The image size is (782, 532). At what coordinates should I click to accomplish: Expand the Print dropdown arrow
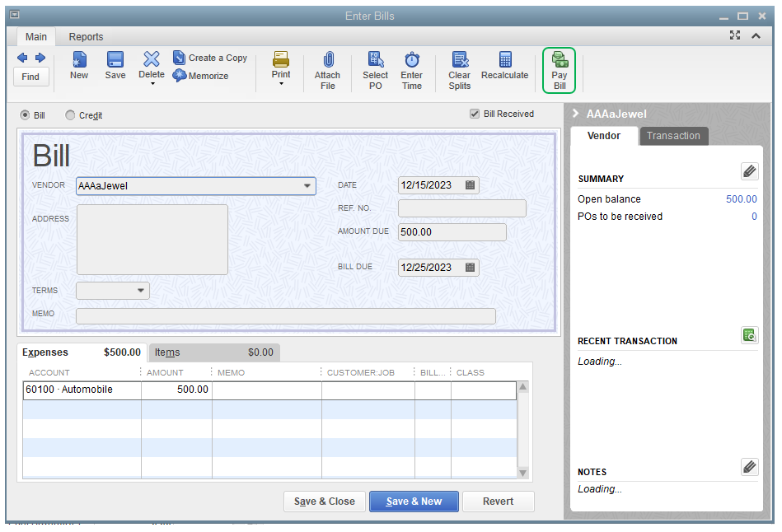(281, 84)
